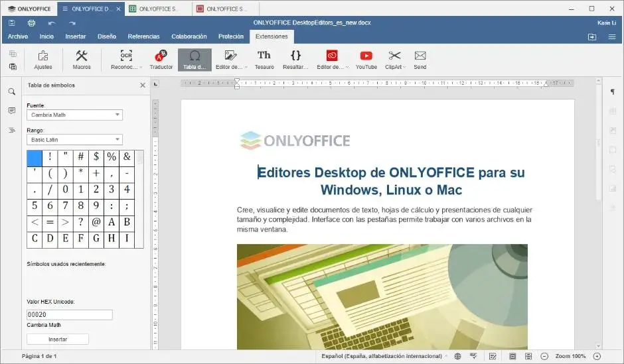Open the comments sidebar panel
Screen dimensions: 624x364
(x=12, y=111)
